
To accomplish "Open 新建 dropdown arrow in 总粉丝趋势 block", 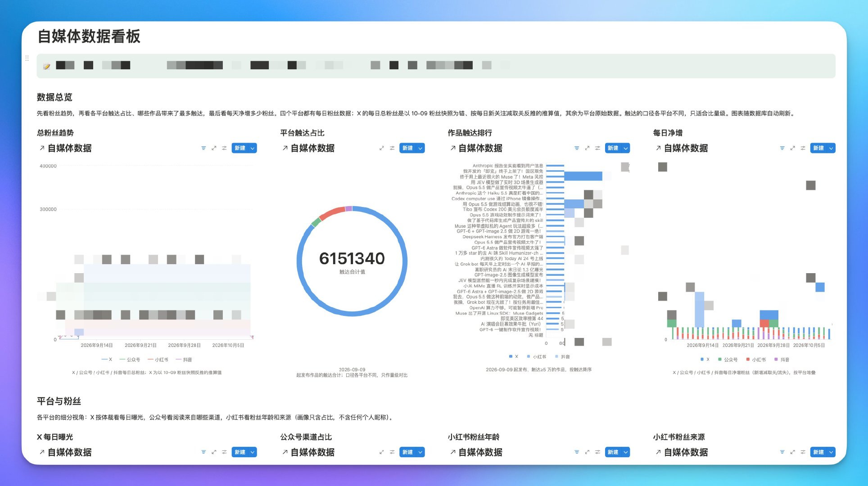I will (x=253, y=148).
